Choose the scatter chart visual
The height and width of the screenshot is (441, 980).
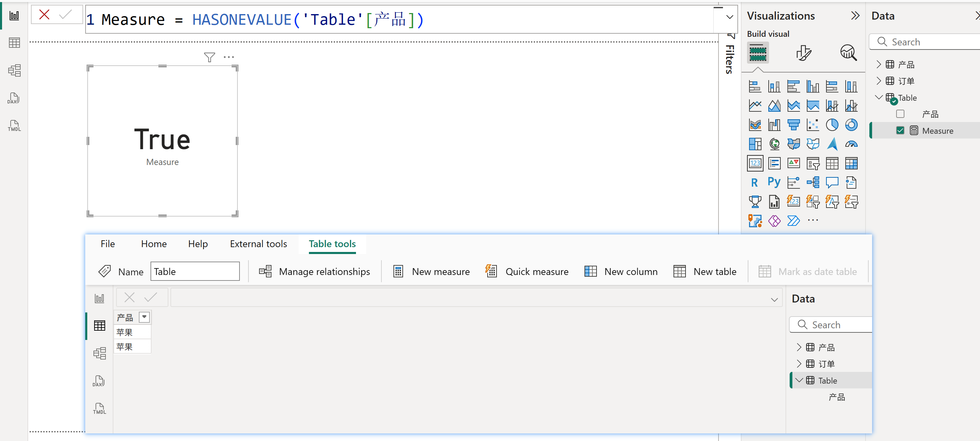pos(813,125)
